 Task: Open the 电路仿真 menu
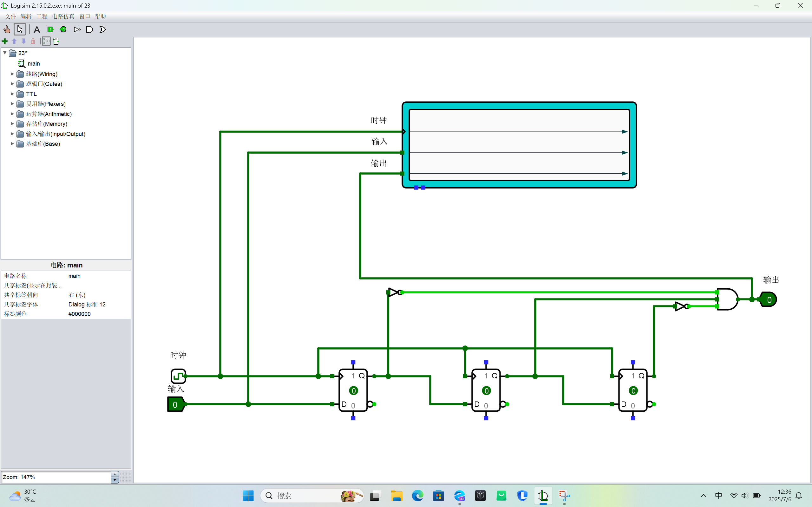[x=63, y=16]
